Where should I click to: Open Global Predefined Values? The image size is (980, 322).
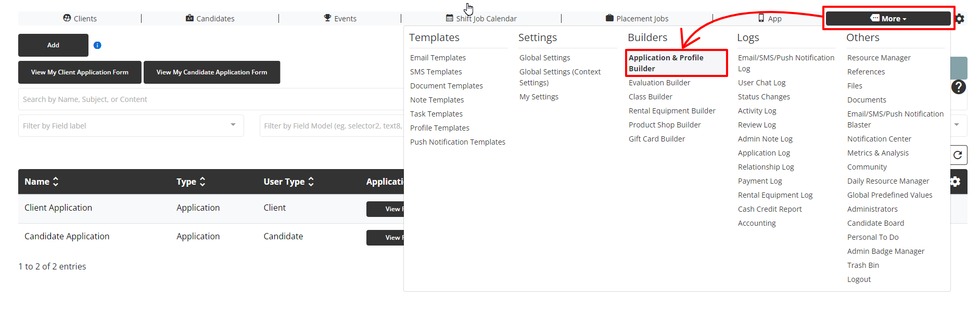coord(889,195)
